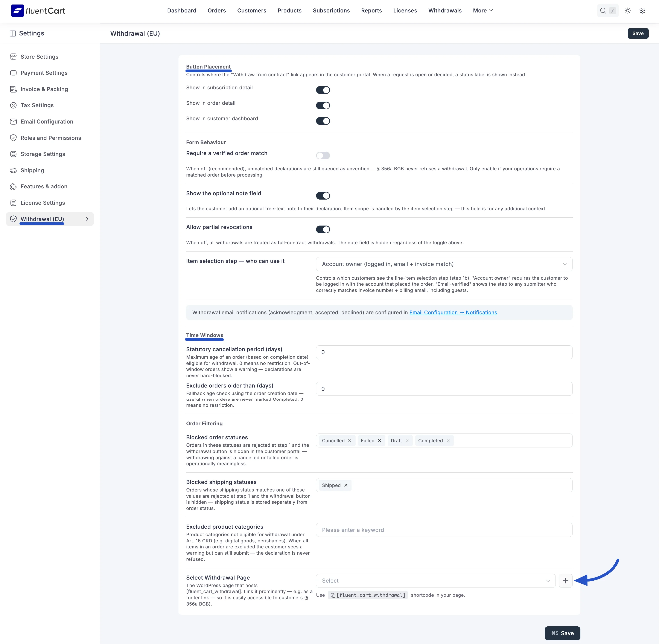
Task: Open Item selection step dropdown
Action: [444, 264]
